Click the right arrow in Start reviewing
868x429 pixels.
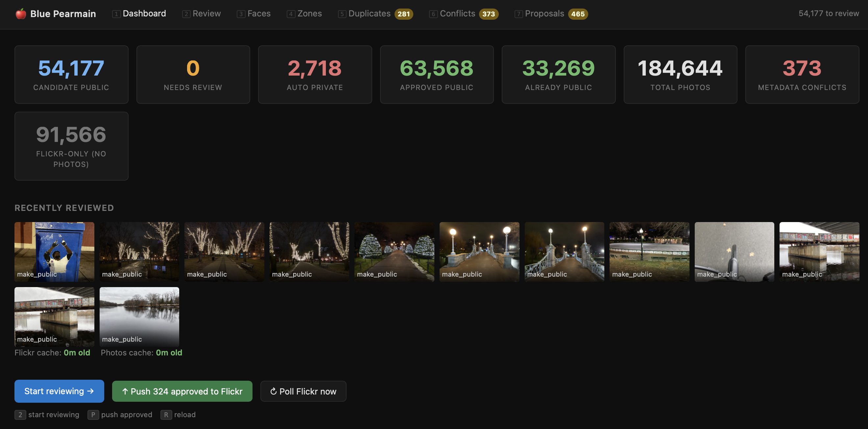tap(90, 391)
